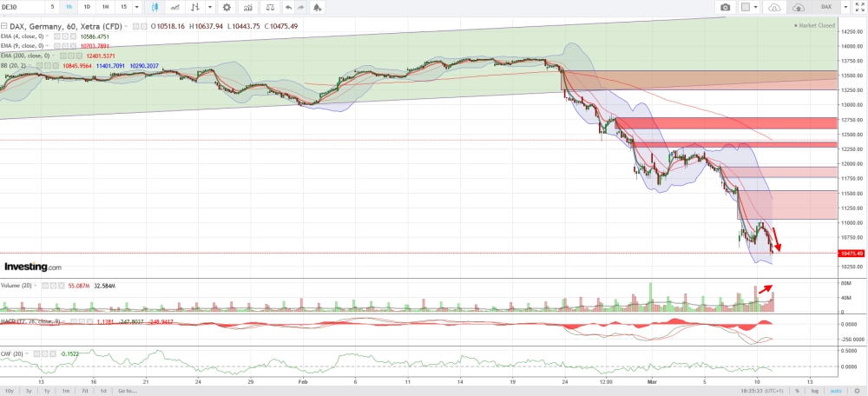Screen dimensions: 868x396
Task: Hide the Bollinger Bands indicator
Action: pos(39,65)
